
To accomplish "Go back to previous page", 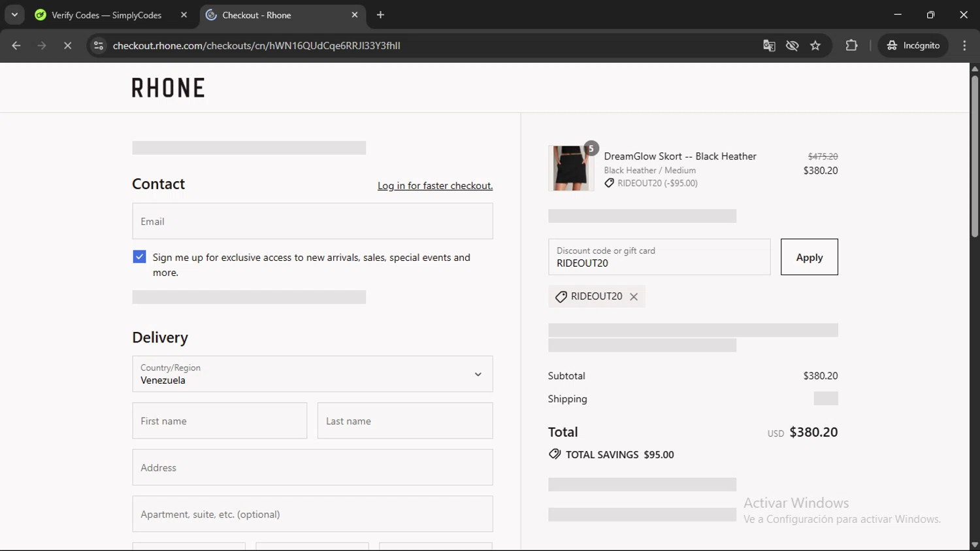I will 16,46.
